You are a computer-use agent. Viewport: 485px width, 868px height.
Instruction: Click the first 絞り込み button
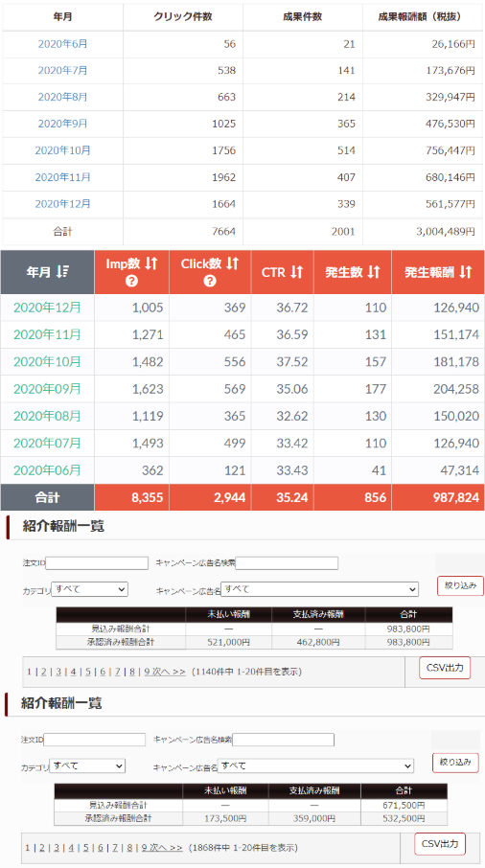click(460, 585)
